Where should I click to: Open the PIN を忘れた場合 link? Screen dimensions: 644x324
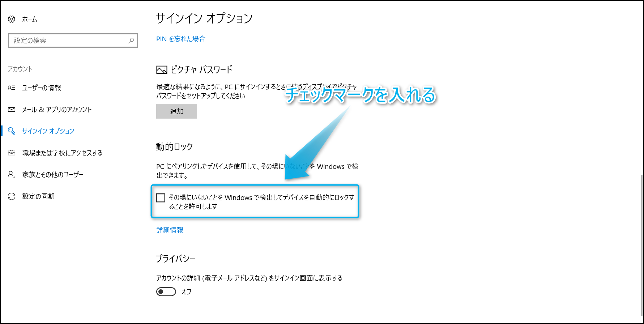point(181,39)
